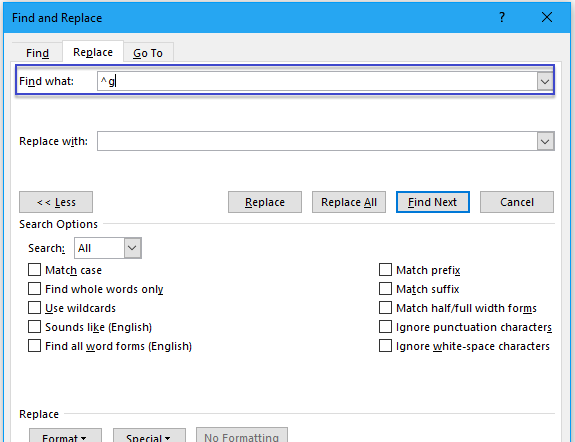Screen dimensions: 575x442
Task: Switch to the Find tab
Action: [x=37, y=53]
